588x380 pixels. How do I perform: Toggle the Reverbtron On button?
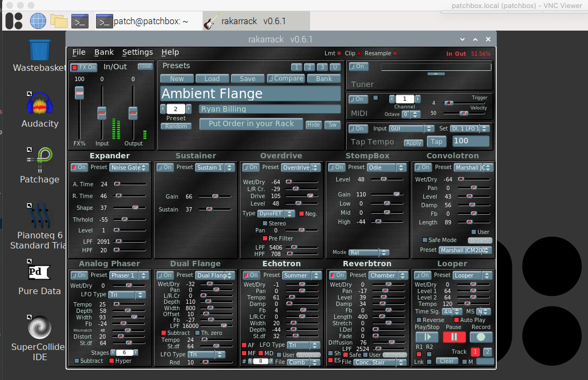coord(338,275)
